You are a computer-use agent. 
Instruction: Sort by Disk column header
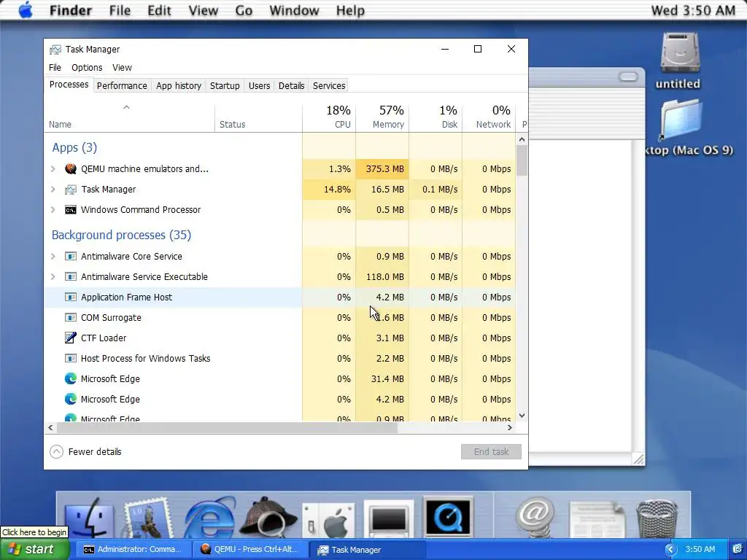436,117
